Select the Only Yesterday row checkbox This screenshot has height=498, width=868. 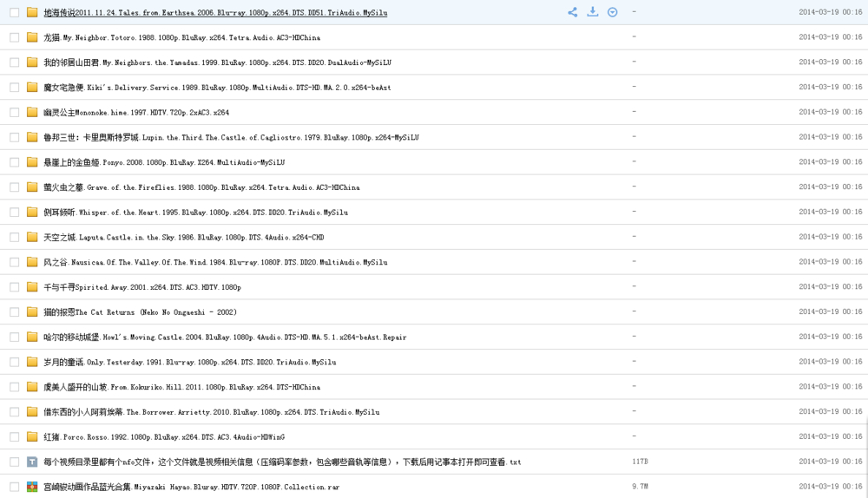[15, 361]
